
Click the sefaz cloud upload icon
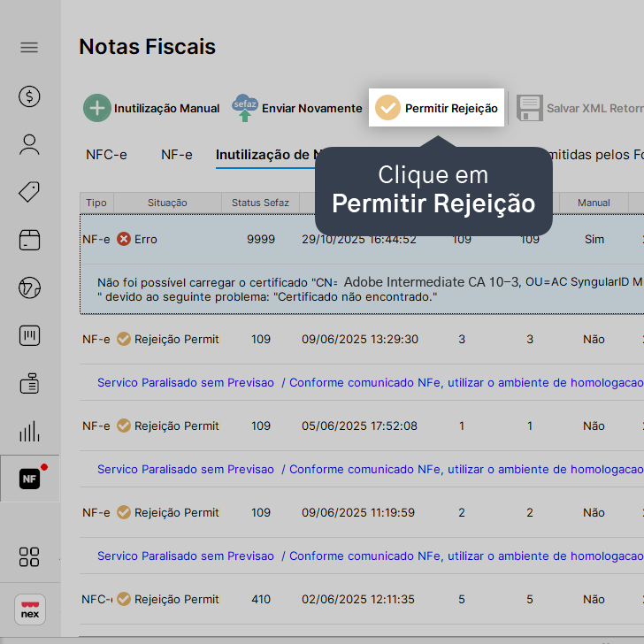point(245,108)
